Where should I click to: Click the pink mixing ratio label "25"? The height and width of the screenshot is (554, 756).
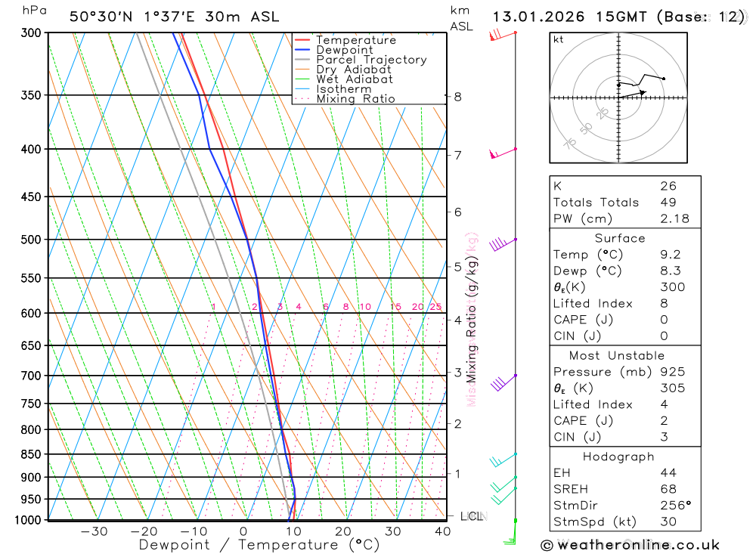click(436, 307)
